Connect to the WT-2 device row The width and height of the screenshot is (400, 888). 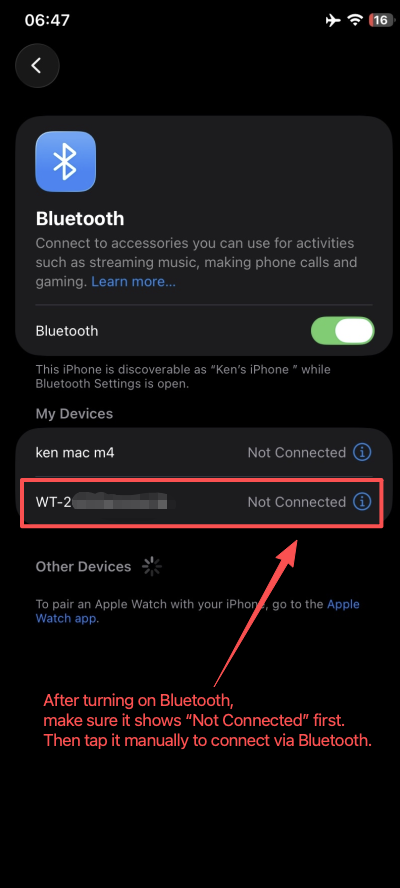(x=203, y=502)
